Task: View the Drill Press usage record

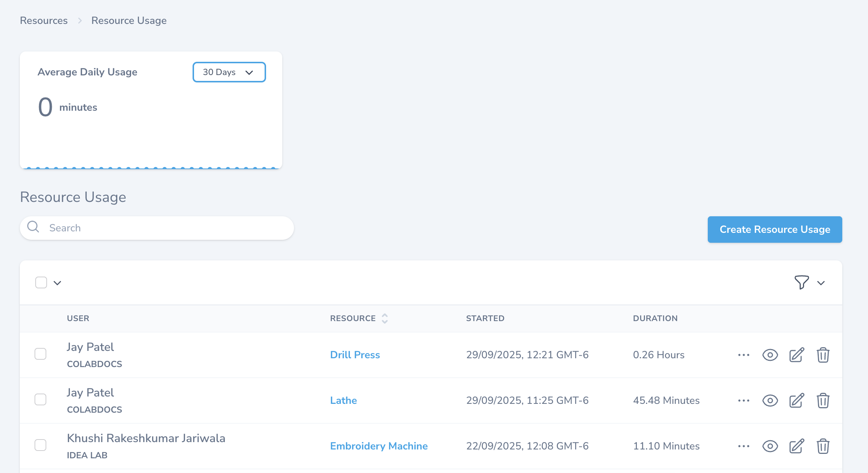Action: coord(770,355)
